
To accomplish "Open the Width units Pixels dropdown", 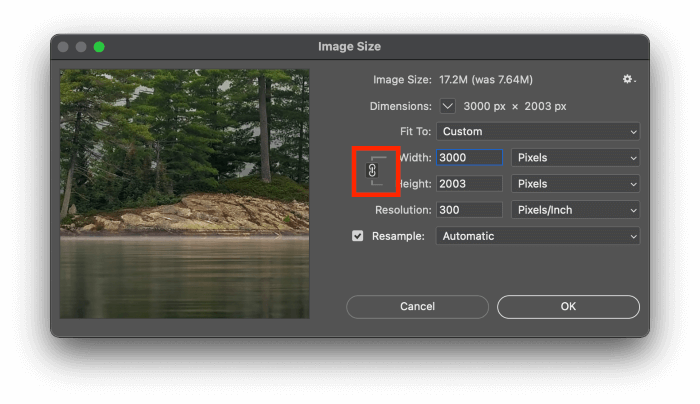I will (574, 157).
